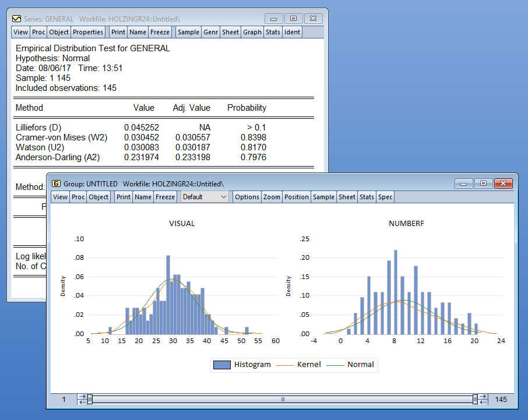
Task: Click Genr button in Series toolbar
Action: [x=210, y=32]
